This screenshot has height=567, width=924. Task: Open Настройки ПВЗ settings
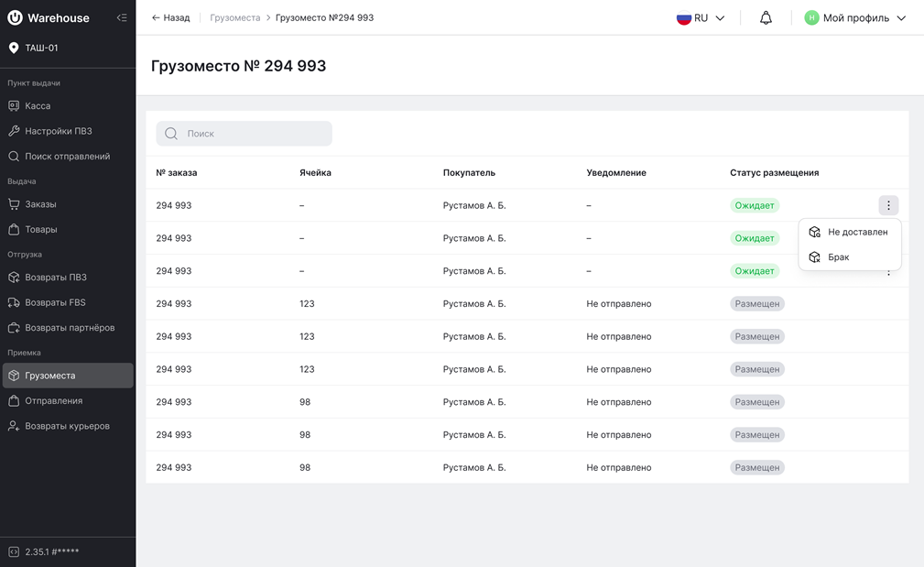(58, 131)
